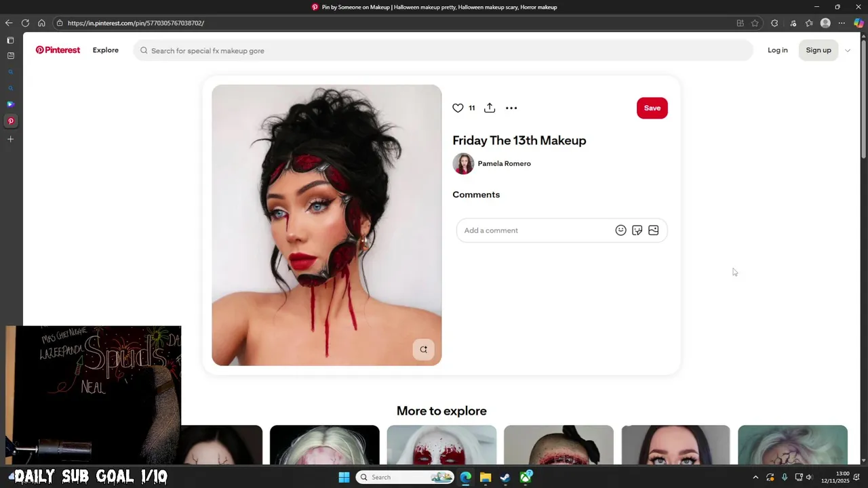
Task: Click the Friday The 13th Makeup title
Action: click(x=519, y=140)
